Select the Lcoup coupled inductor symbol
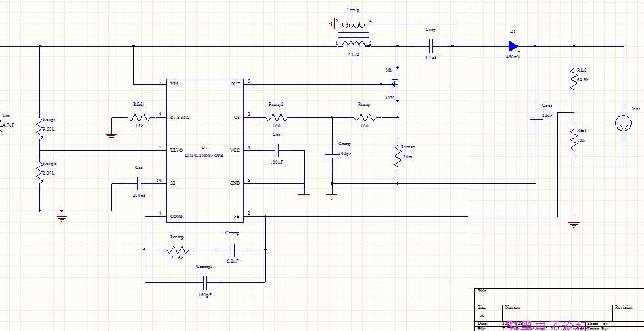 353,35
